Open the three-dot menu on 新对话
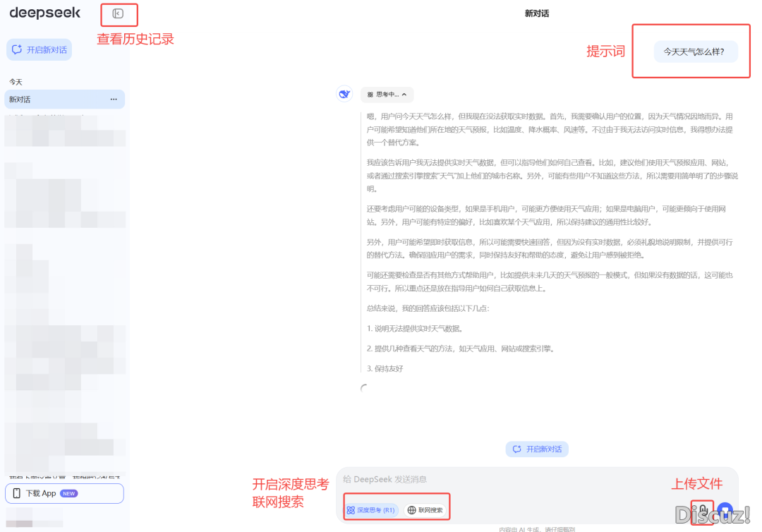The height and width of the screenshot is (532, 762). 114,99
